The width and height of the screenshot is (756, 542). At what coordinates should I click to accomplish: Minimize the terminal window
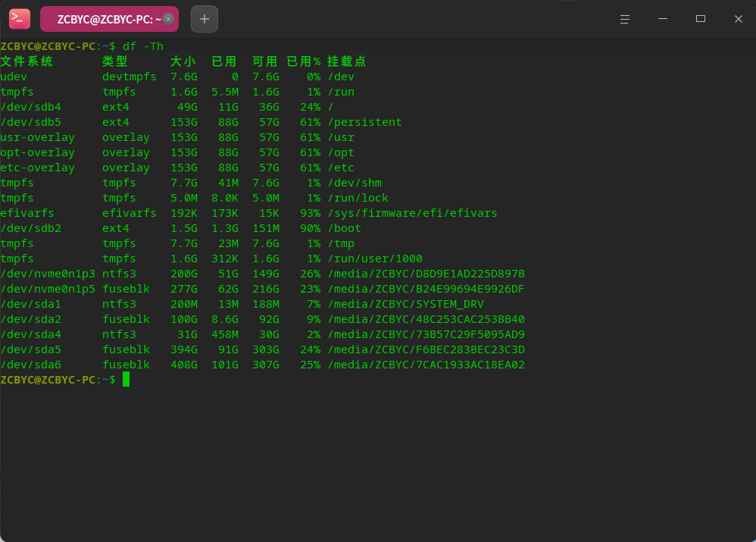click(663, 19)
